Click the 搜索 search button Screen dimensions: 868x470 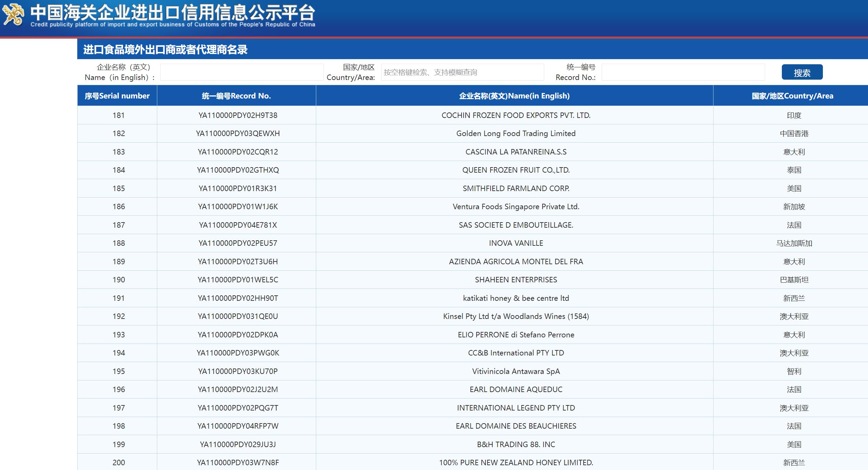(802, 72)
